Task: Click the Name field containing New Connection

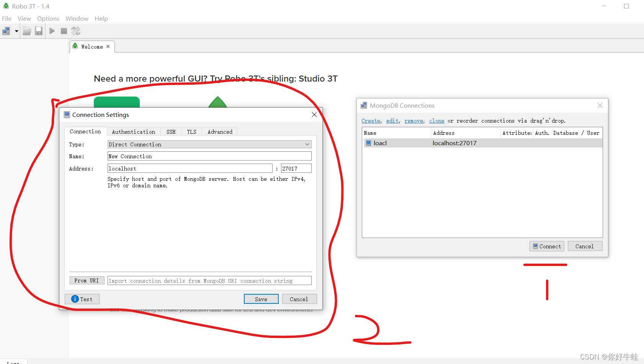Action: 209,156
